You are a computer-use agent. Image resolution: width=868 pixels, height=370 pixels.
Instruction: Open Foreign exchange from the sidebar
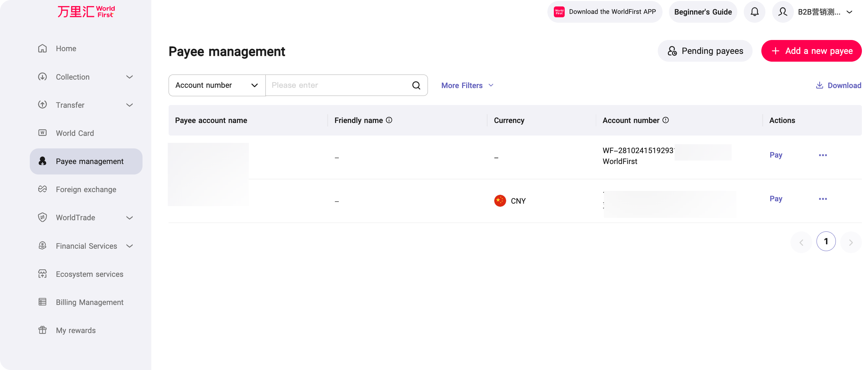point(86,189)
